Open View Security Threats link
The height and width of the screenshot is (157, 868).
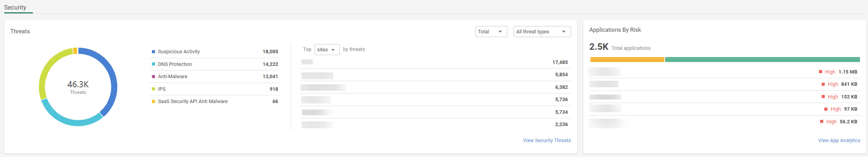tap(547, 141)
